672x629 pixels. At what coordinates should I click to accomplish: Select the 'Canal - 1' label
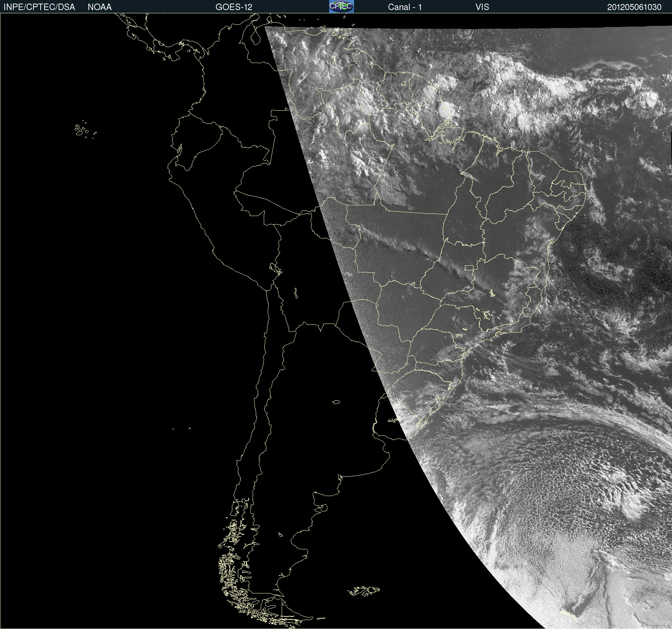[x=405, y=7]
